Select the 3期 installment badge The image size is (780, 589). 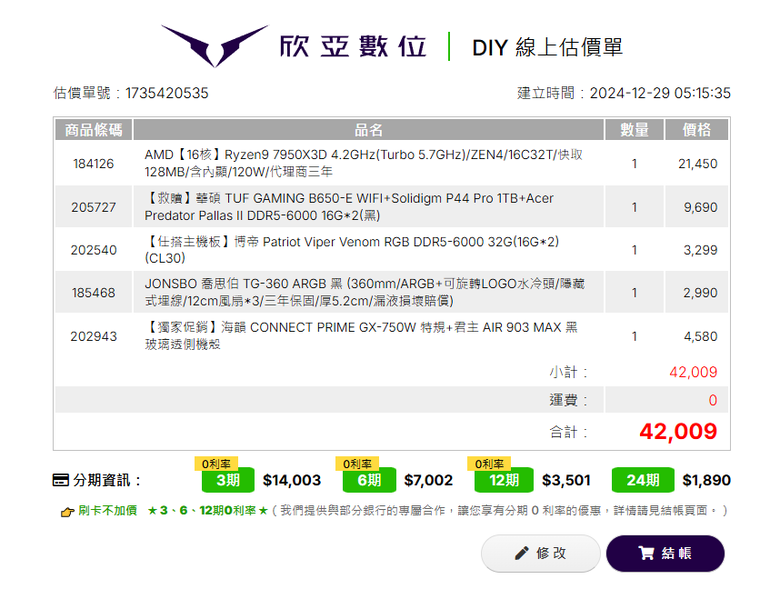coord(228,480)
